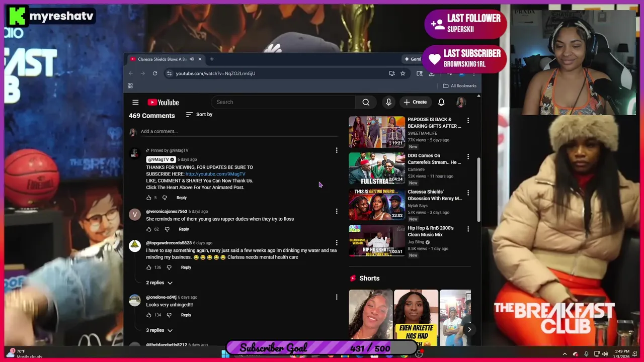Open Chrome tab groups grid icon
The width and height of the screenshot is (644, 362).
[130, 86]
